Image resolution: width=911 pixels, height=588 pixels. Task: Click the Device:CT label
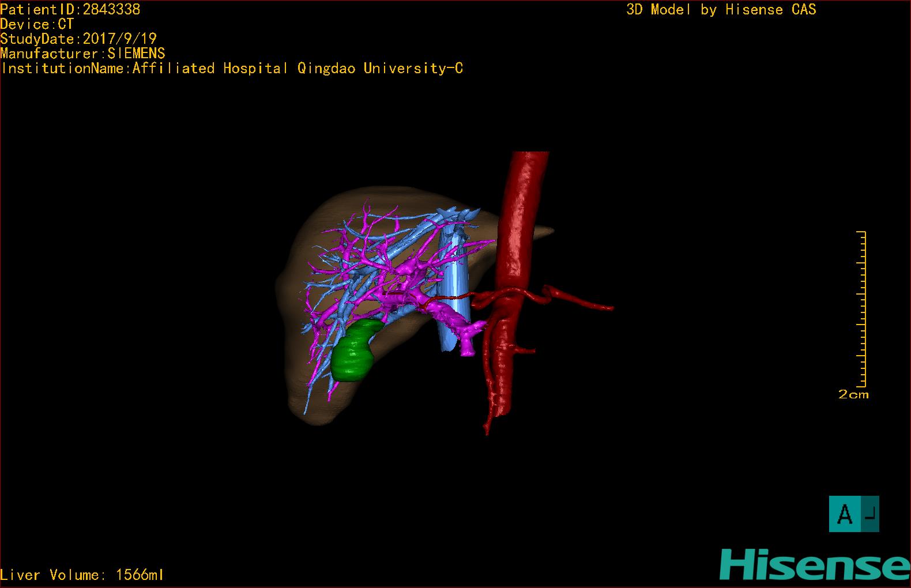(x=37, y=24)
